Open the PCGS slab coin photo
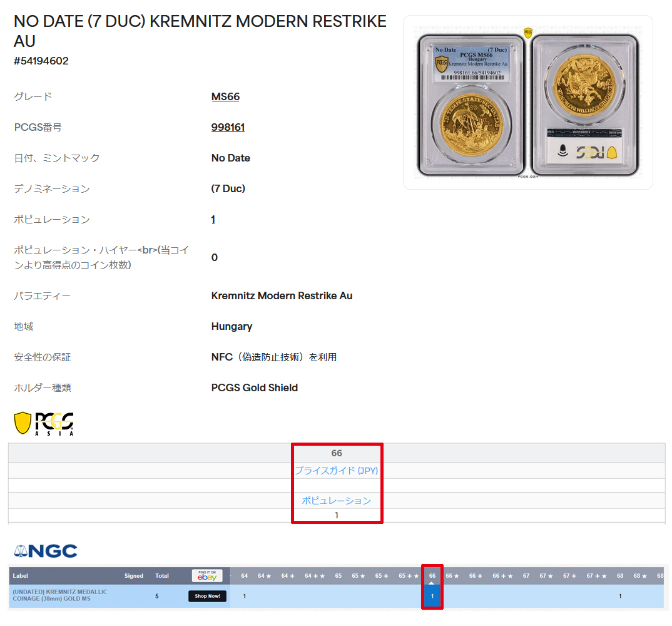This screenshot has width=672, height=626. click(x=528, y=103)
